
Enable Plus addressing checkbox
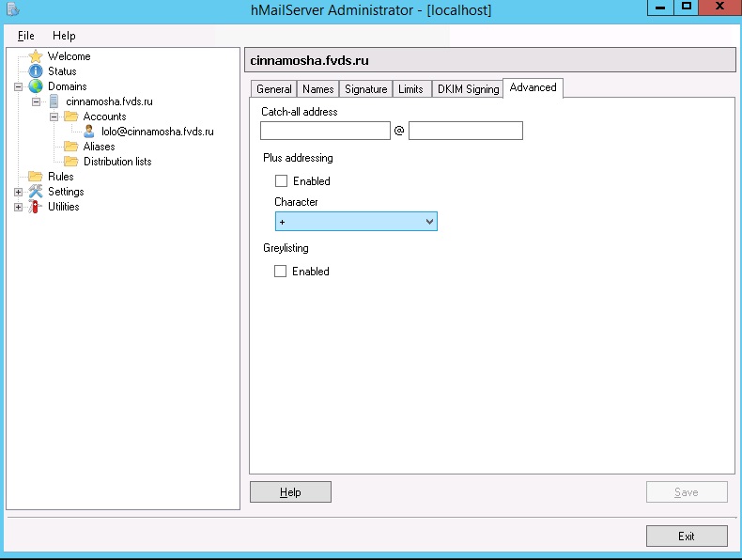click(x=281, y=180)
